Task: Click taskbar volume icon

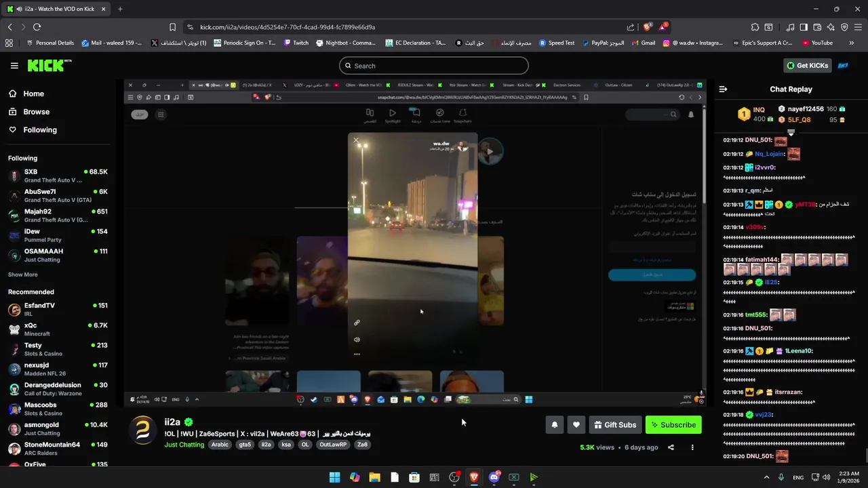Action: tap(826, 477)
